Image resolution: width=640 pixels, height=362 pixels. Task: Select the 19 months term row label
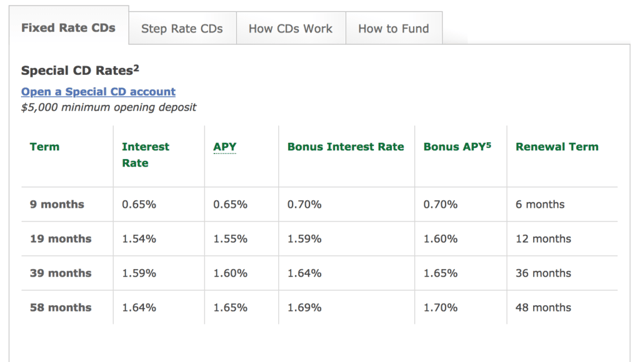pos(60,239)
